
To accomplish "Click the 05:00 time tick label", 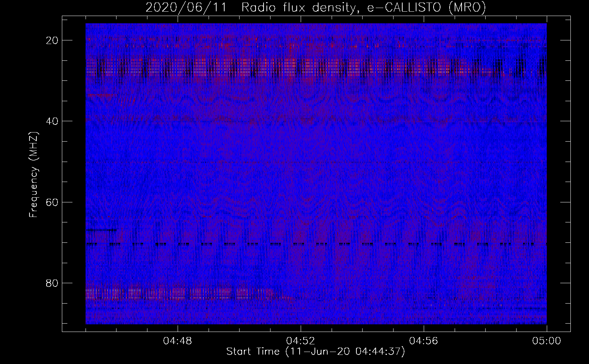I will (x=547, y=341).
